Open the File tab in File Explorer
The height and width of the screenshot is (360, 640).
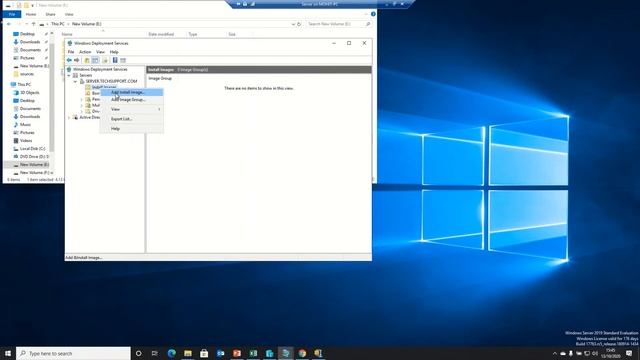12,14
